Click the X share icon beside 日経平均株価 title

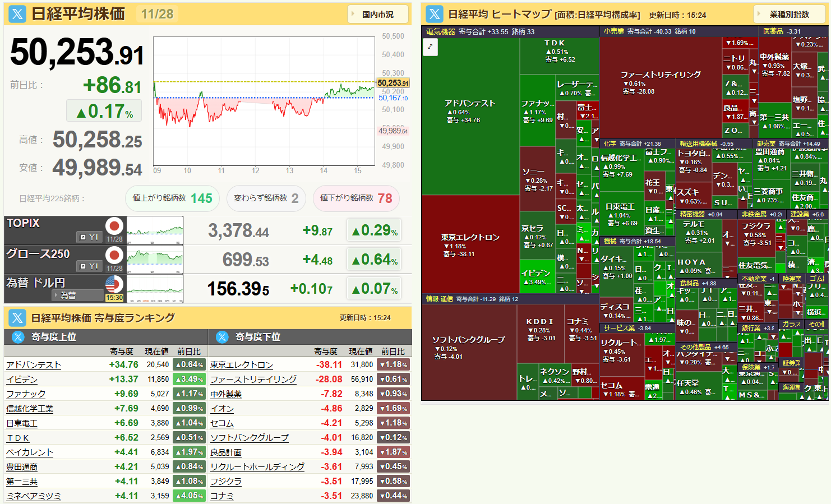17,14
